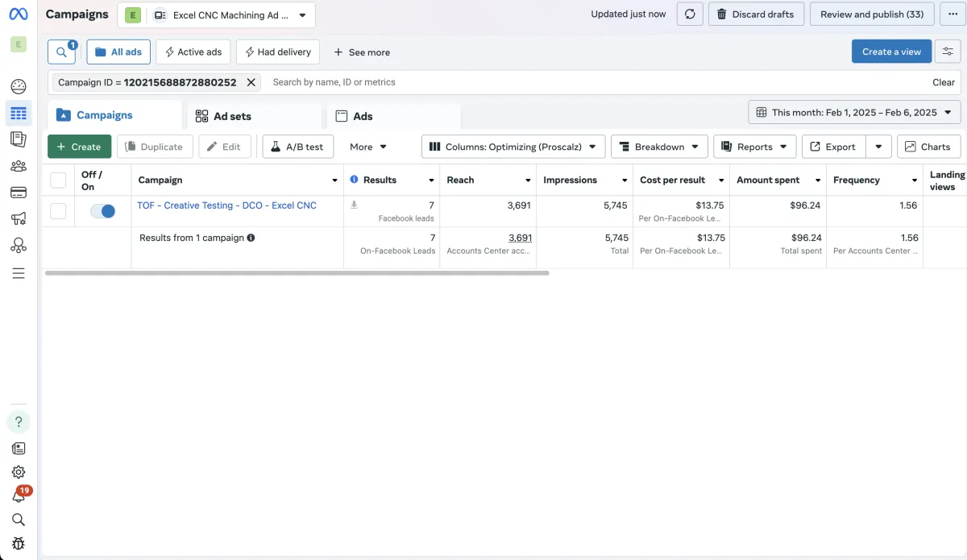
Task: Open the Campaign column header dropdown
Action: pyautogui.click(x=334, y=180)
